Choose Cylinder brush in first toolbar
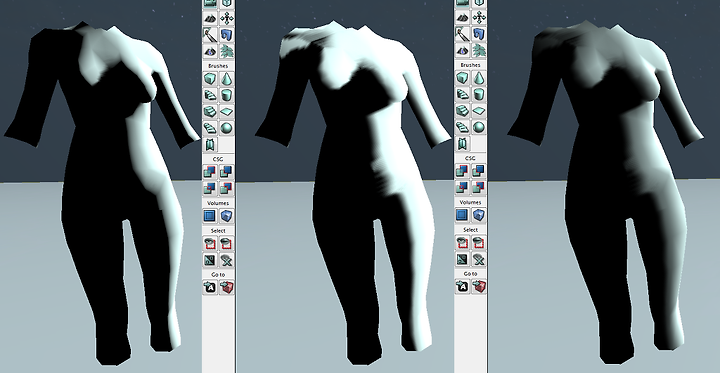The height and width of the screenshot is (373, 720). pyautogui.click(x=227, y=95)
